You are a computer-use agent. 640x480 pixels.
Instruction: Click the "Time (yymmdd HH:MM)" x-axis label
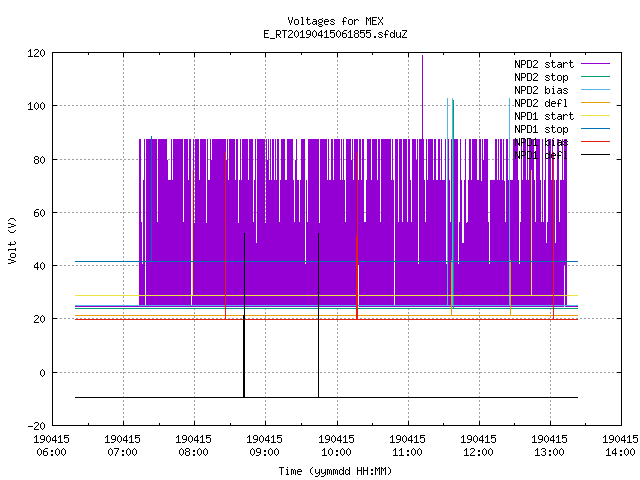335,471
